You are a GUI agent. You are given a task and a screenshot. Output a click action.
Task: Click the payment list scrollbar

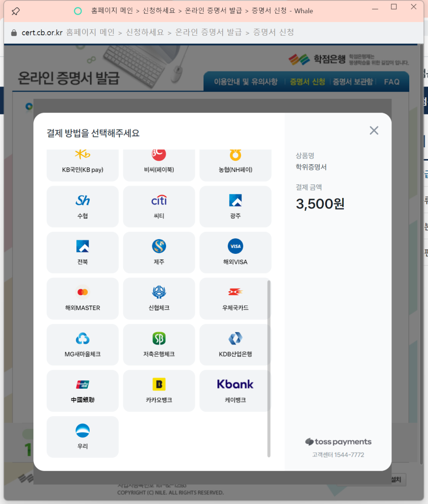click(268, 368)
